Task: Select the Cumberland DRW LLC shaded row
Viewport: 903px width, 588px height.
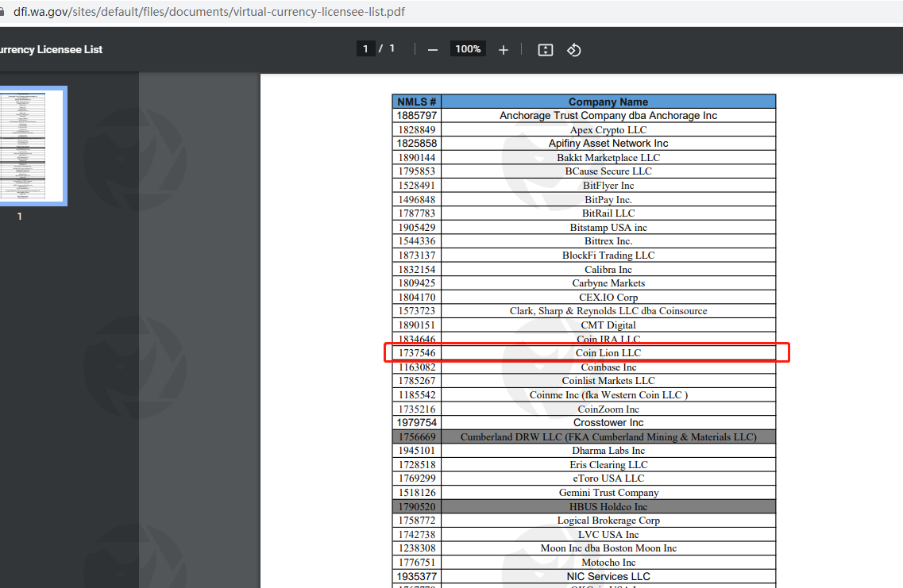Action: 608,437
